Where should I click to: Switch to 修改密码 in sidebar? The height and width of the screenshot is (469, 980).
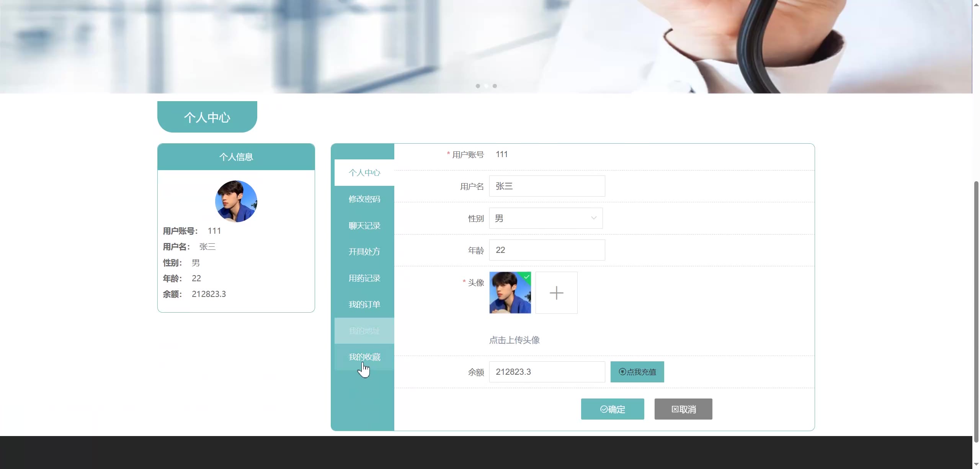click(364, 199)
